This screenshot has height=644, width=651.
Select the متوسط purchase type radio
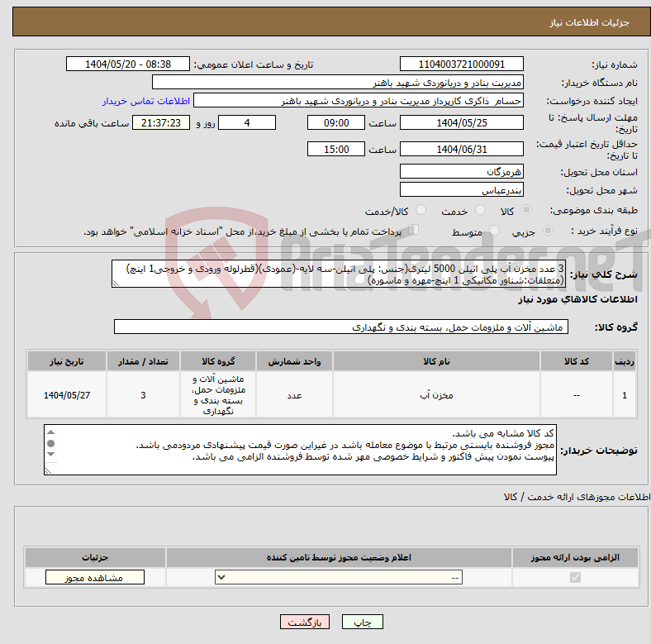[494, 230]
